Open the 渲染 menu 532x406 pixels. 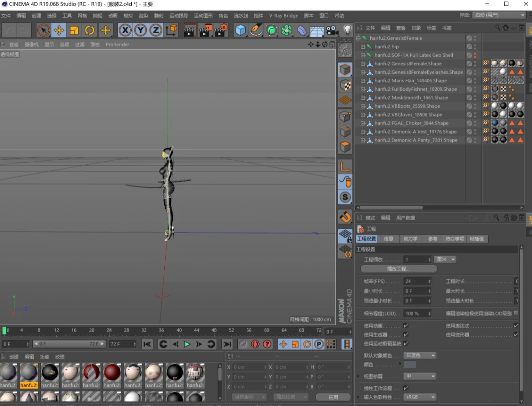[x=143, y=16]
